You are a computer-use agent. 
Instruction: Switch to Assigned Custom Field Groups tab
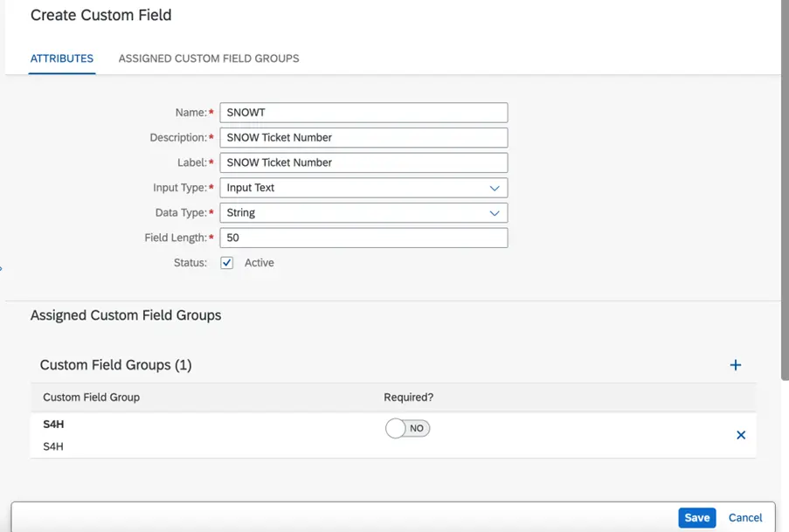point(209,59)
